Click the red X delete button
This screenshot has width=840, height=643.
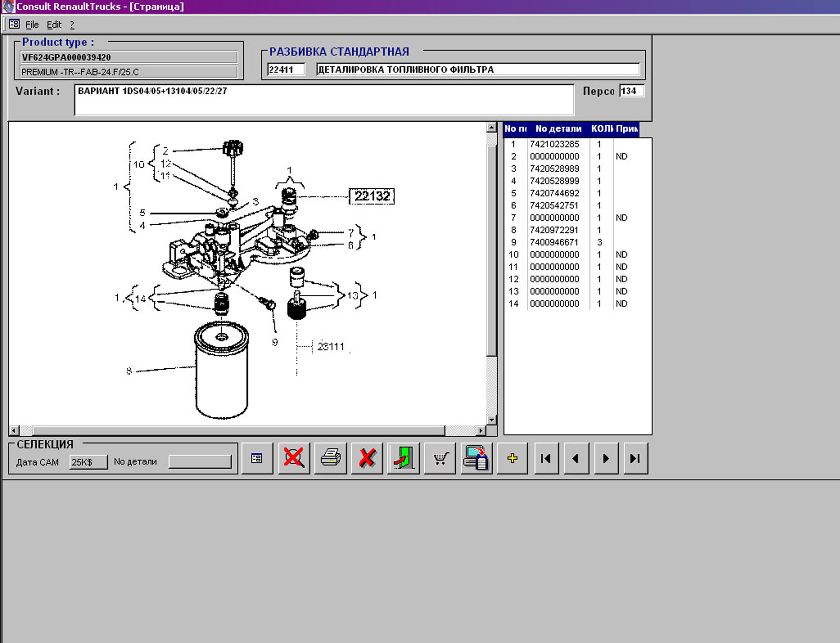tap(367, 459)
